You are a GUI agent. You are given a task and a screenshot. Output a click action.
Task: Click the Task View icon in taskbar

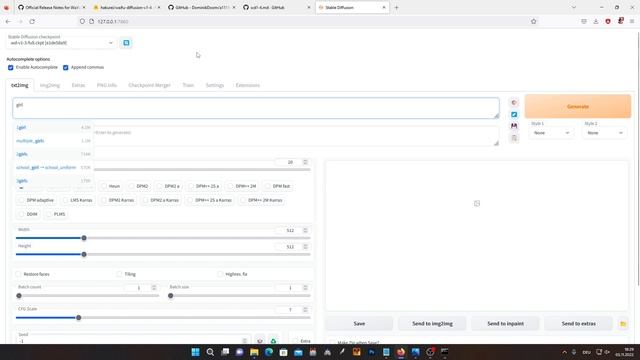coord(225,352)
